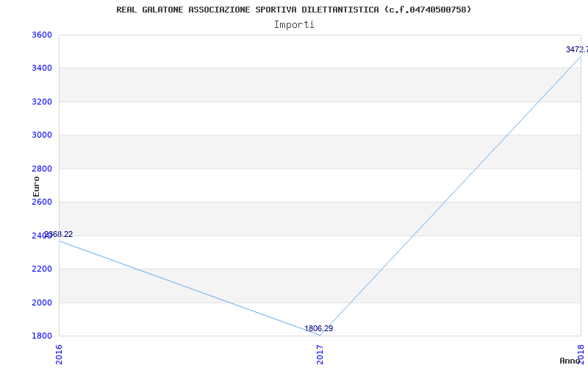Click the 2016 x-axis year label
Image resolution: width=588 pixels, height=368 pixels.
click(x=60, y=355)
